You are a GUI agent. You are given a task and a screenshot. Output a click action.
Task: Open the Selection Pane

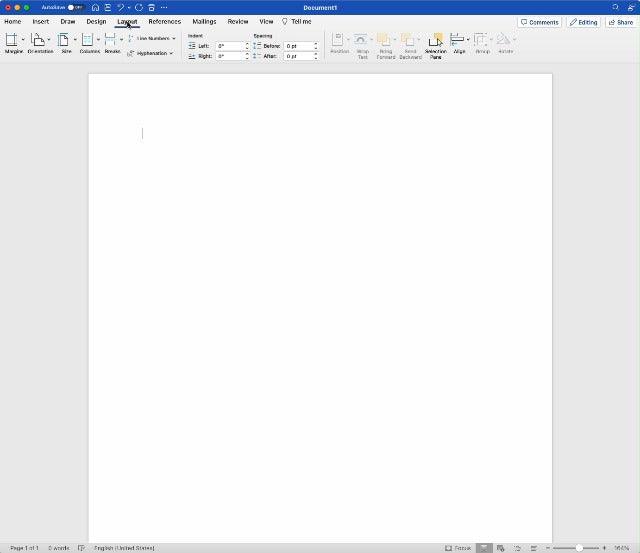pyautogui.click(x=436, y=43)
